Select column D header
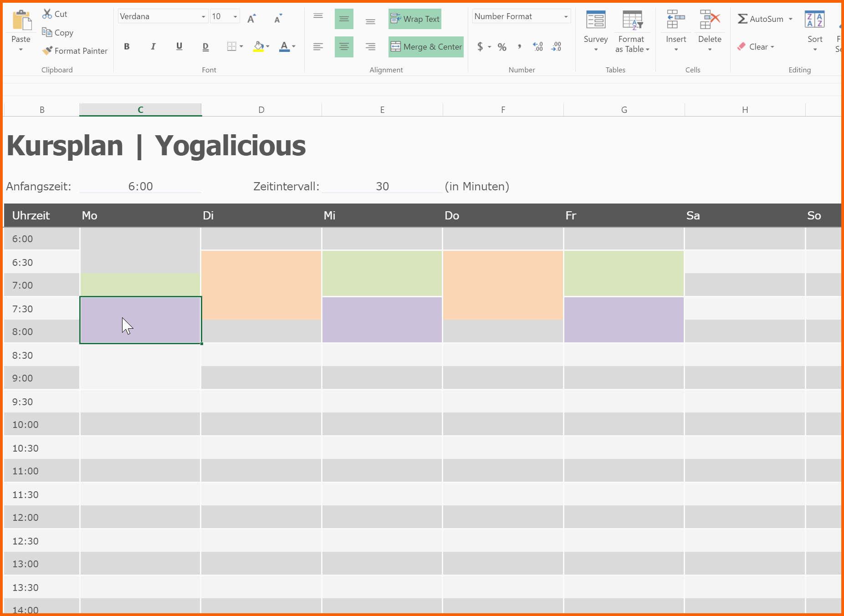Image resolution: width=844 pixels, height=616 pixels. tap(261, 110)
